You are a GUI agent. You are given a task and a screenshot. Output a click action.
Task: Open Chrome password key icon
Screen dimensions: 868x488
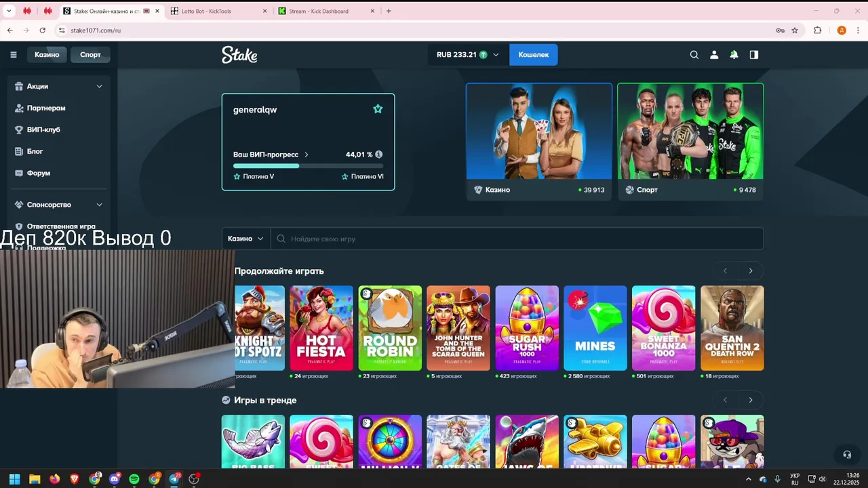(780, 30)
